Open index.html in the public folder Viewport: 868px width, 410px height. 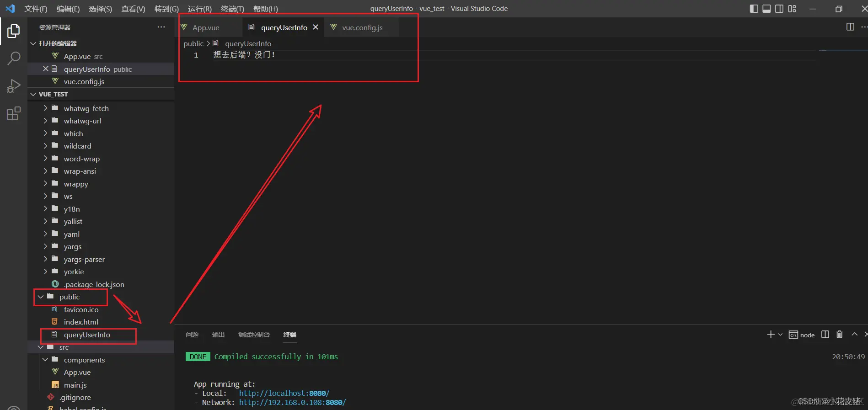[x=101, y=322]
